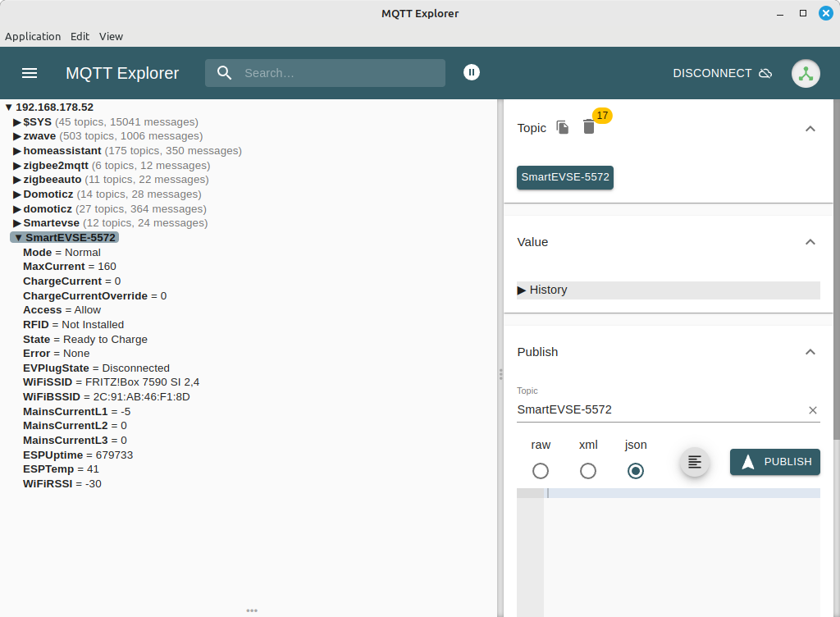The width and height of the screenshot is (840, 617).
Task: Collapse the Value panel
Action: click(810, 242)
